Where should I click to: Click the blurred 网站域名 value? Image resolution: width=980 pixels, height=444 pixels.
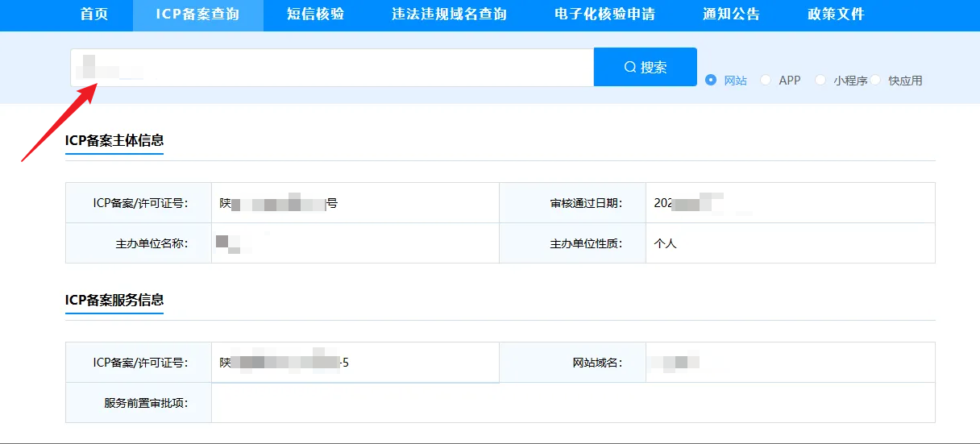click(x=675, y=363)
